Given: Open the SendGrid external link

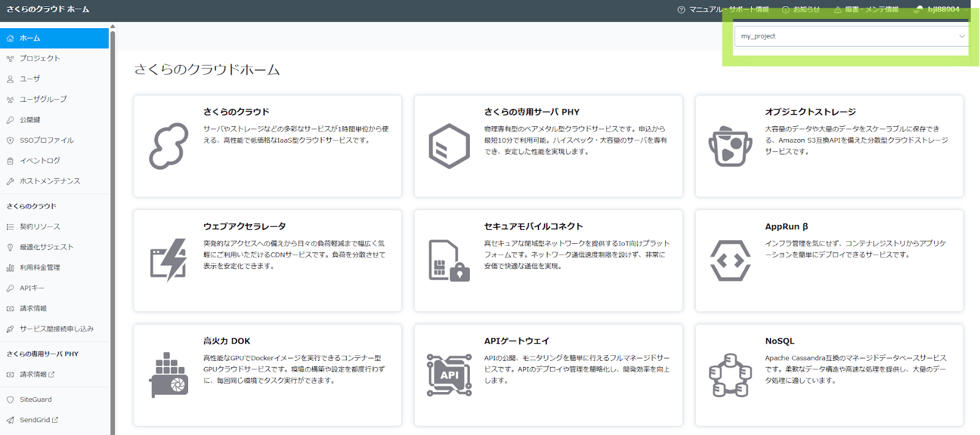Looking at the screenshot, I should pos(38,420).
